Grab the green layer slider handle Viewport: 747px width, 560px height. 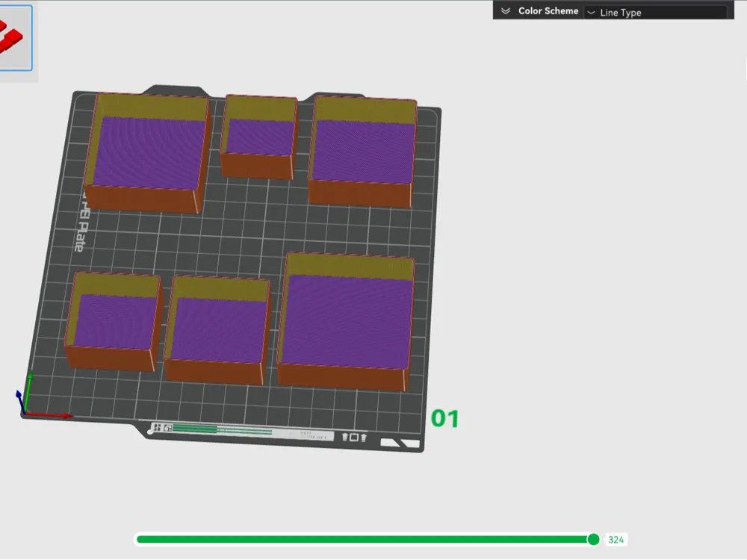coord(594,539)
